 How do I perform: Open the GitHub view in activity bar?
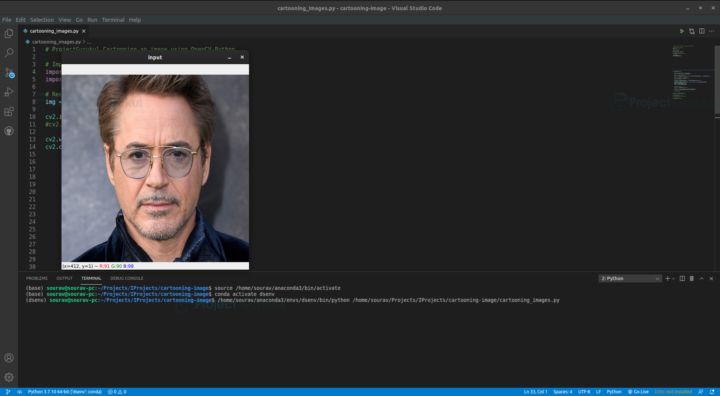(x=9, y=131)
